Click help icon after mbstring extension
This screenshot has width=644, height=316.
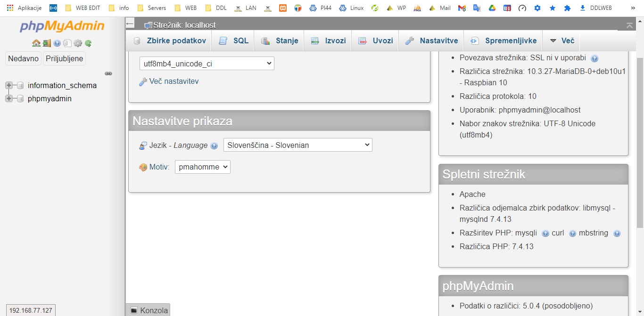click(617, 234)
